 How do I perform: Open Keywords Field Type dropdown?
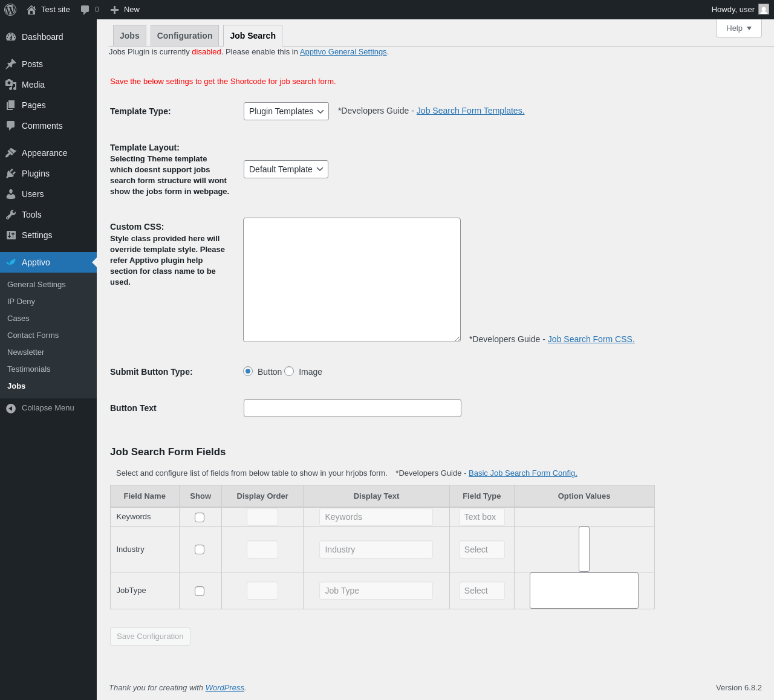[482, 517]
